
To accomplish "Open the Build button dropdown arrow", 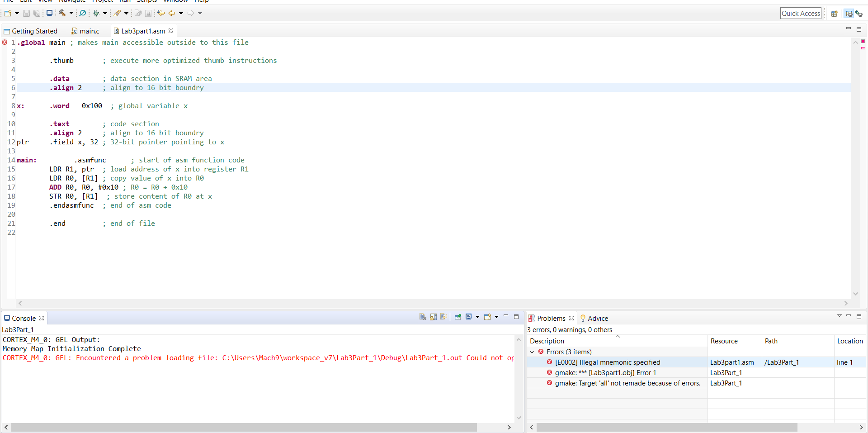I will 71,13.
